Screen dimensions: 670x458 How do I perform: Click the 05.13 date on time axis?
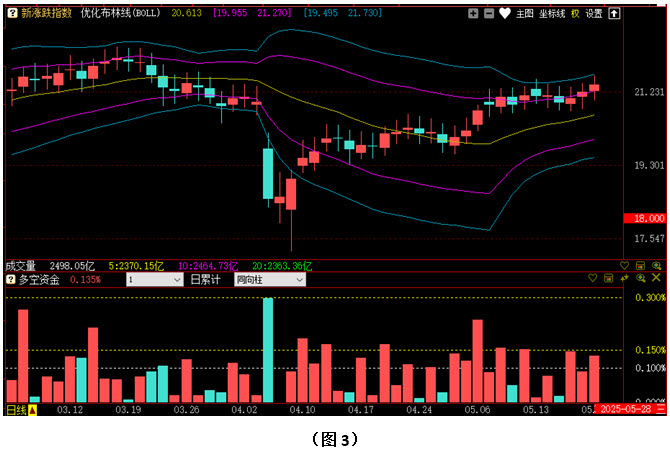535,410
